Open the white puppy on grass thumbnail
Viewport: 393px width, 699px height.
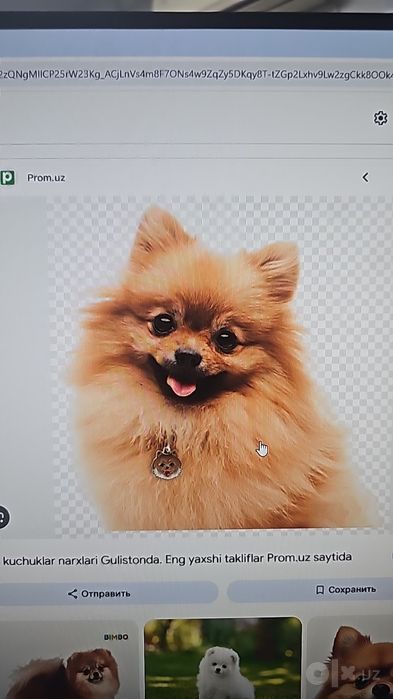pyautogui.click(x=223, y=658)
